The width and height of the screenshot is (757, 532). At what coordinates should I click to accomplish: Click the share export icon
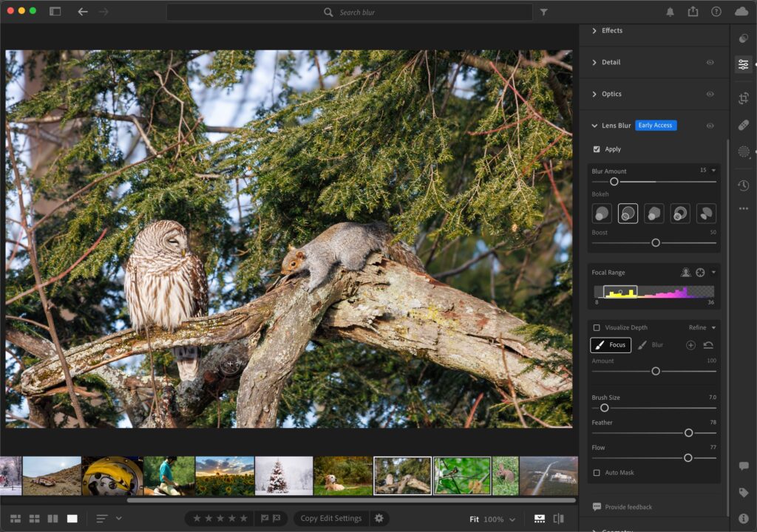coord(693,11)
